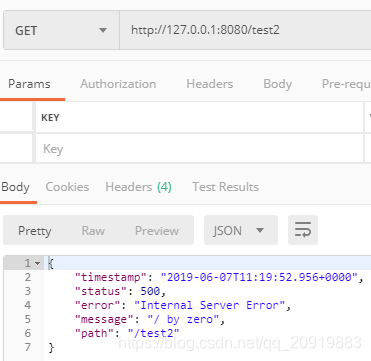The height and width of the screenshot is (361, 371).
Task: Select the Raw view button
Action: [x=93, y=231]
